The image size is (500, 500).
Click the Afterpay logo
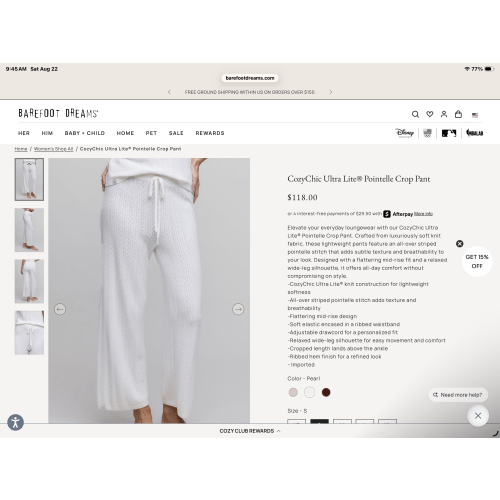tap(398, 214)
